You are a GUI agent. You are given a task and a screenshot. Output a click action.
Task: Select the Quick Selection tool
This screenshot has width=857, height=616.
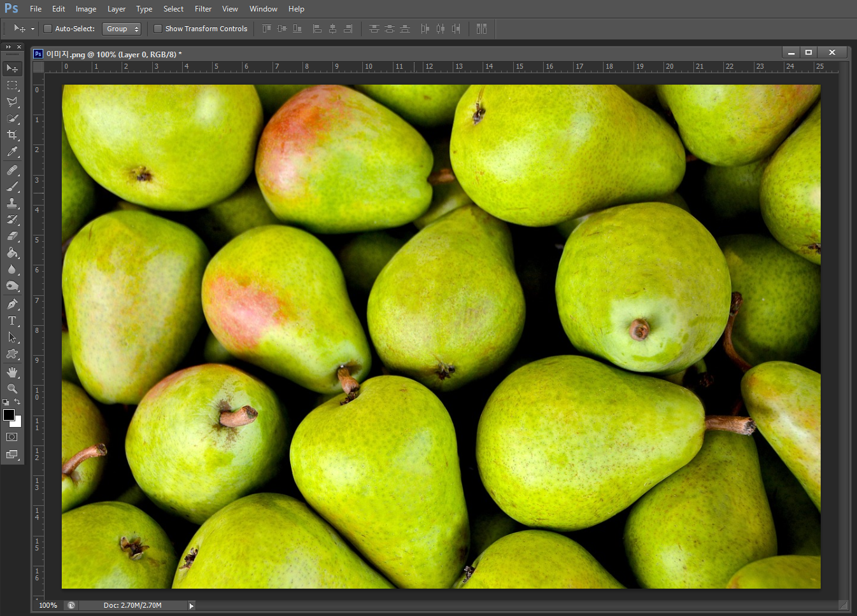(x=12, y=118)
